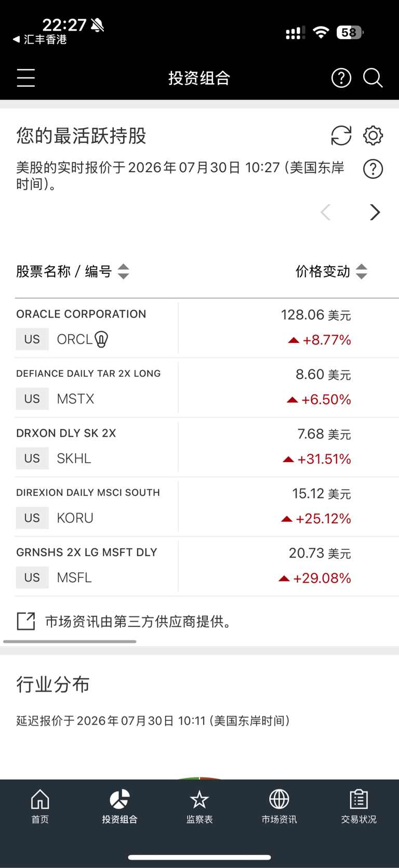Image resolution: width=399 pixels, height=868 pixels.
Task: Go to next holdings page chevron
Action: click(x=375, y=212)
